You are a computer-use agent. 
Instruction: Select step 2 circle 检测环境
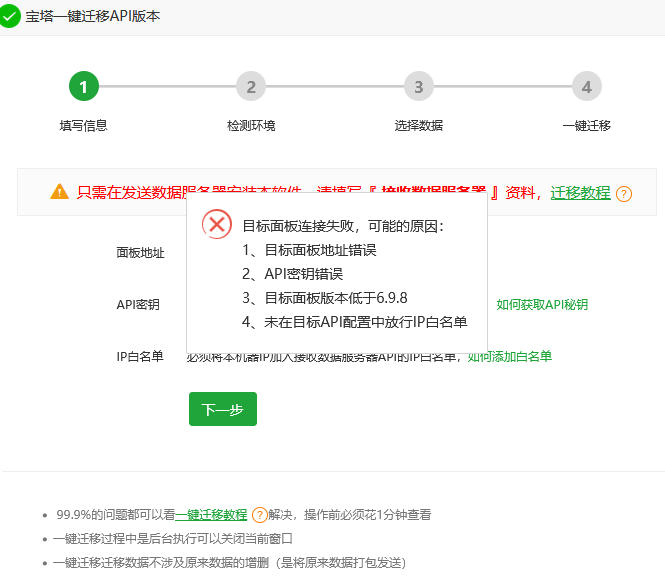pyautogui.click(x=251, y=87)
